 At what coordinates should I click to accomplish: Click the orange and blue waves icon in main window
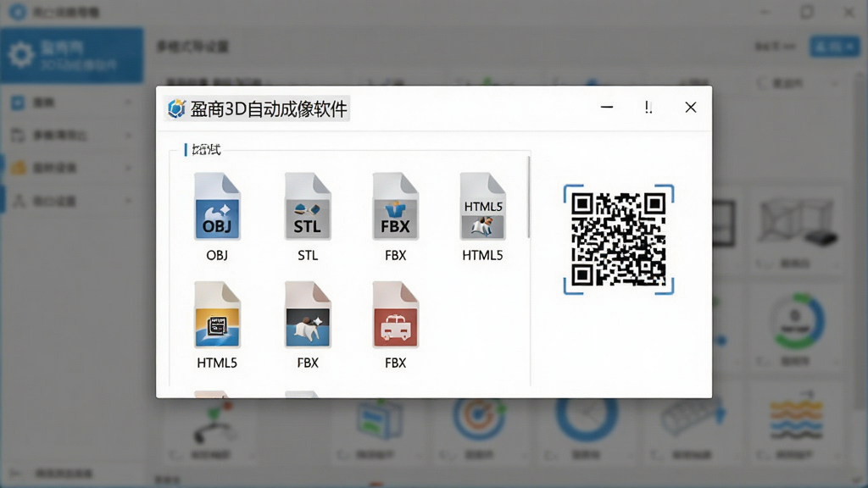[796, 416]
